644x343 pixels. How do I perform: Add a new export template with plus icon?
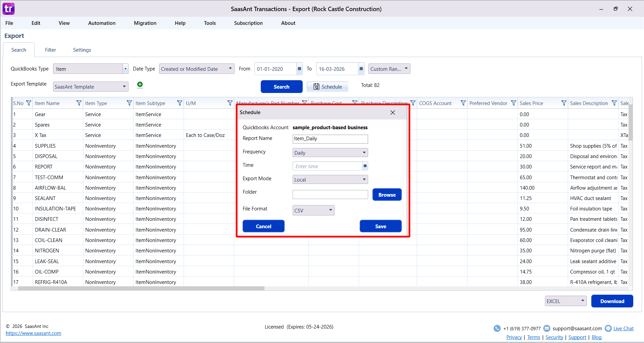point(140,85)
